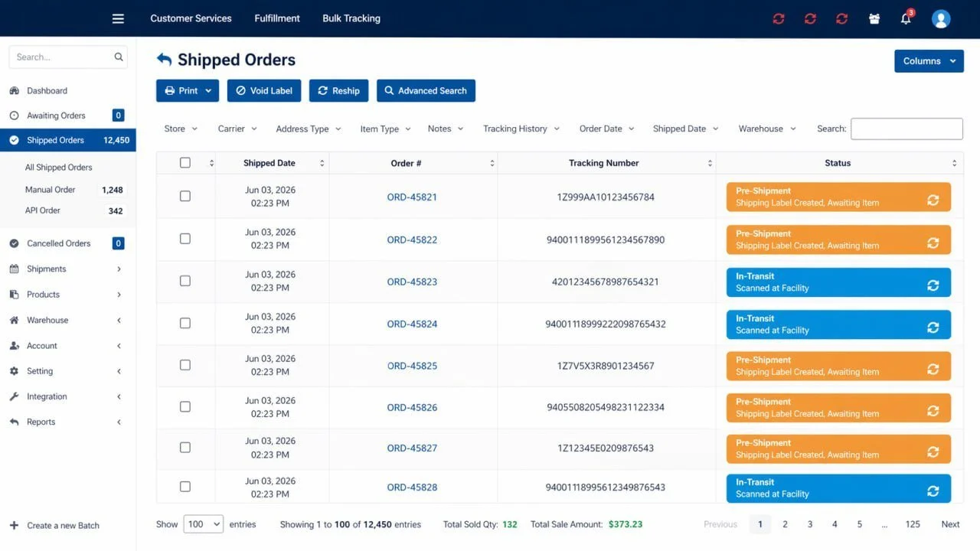The width and height of the screenshot is (980, 551).
Task: Open Bulk Tracking in top navigation
Action: pyautogui.click(x=351, y=18)
